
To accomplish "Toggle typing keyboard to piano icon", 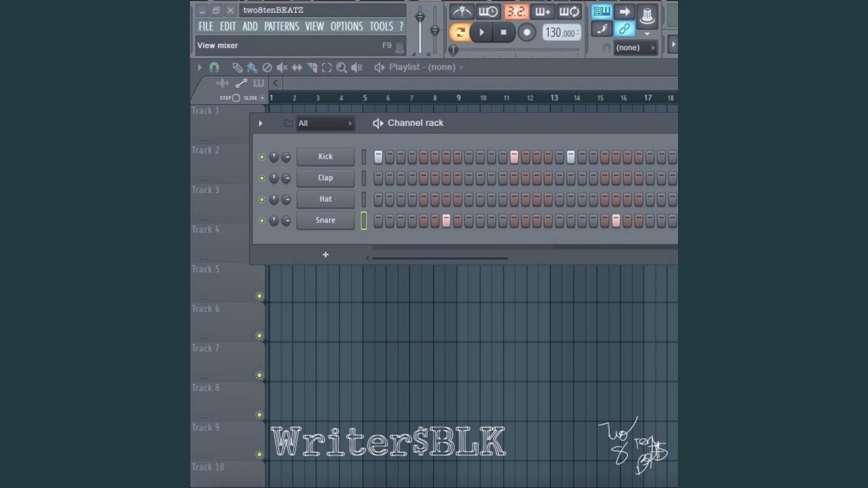I will [x=601, y=12].
